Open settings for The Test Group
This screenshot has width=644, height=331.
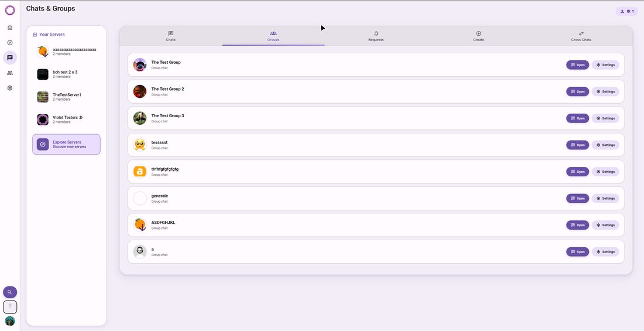[x=605, y=65]
